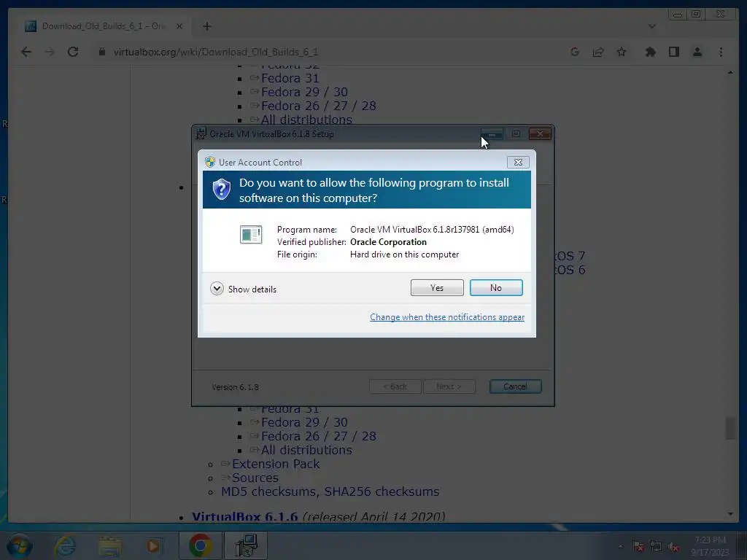The height and width of the screenshot is (560, 747).
Task: Click the UAC shield question icon
Action: coord(222,189)
